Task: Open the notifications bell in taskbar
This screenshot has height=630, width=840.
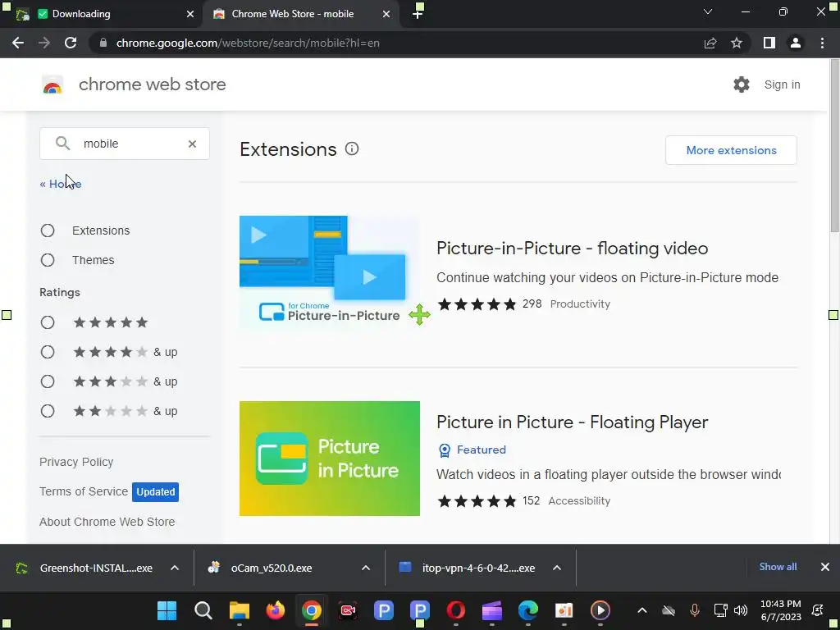Action: pos(818,610)
